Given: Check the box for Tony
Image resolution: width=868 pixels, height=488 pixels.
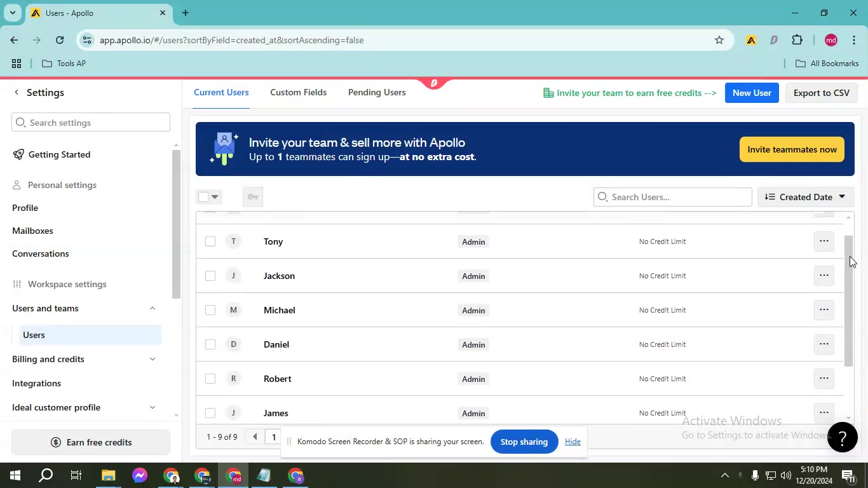Looking at the screenshot, I should pos(210,241).
